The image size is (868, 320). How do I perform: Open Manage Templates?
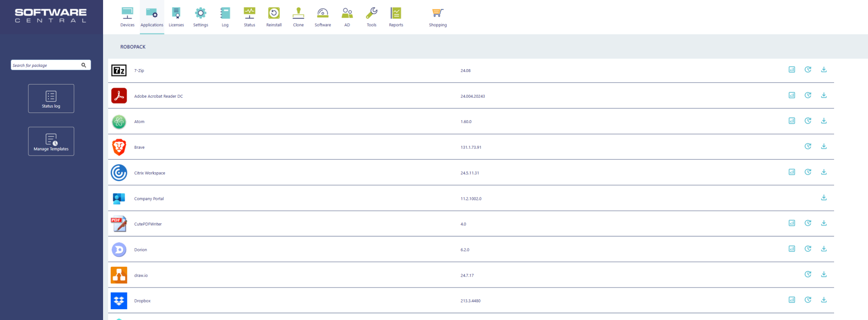tap(51, 141)
